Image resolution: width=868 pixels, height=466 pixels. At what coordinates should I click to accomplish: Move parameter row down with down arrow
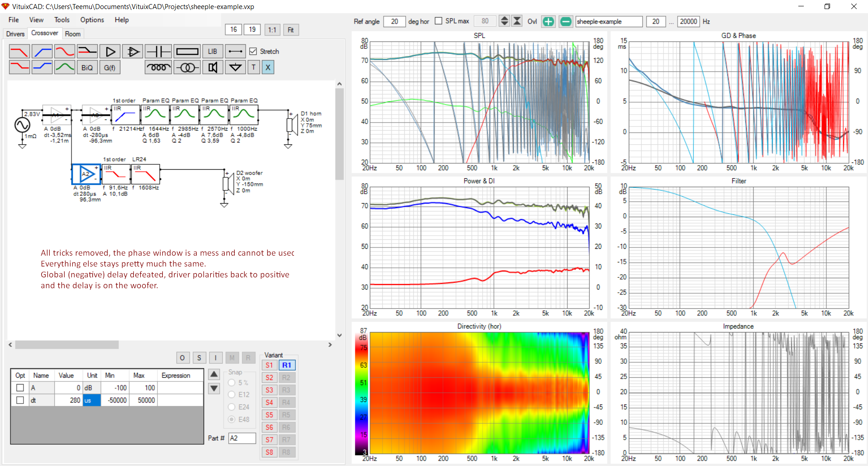[x=214, y=388]
